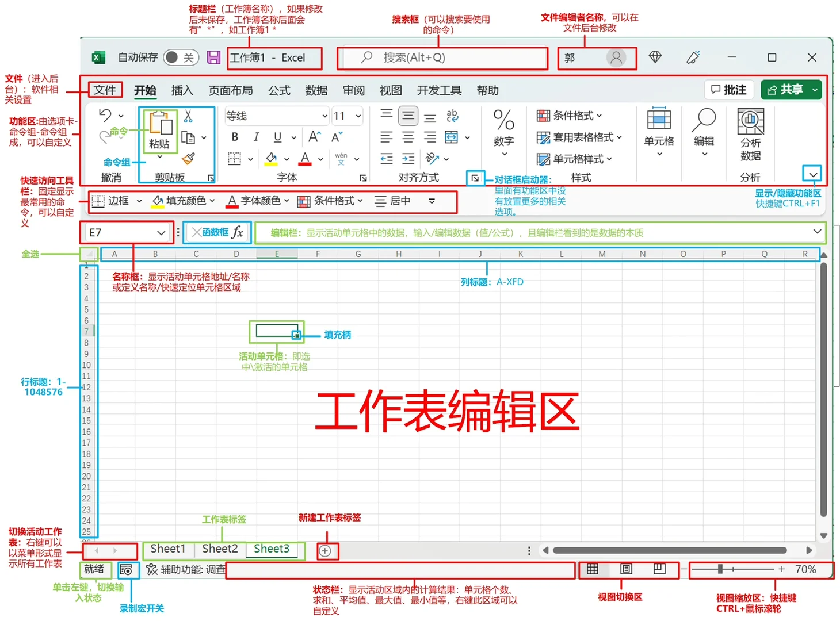Select the 粘贴 (Paste) icon
Image resolution: width=840 pixels, height=621 pixels.
coord(159,129)
